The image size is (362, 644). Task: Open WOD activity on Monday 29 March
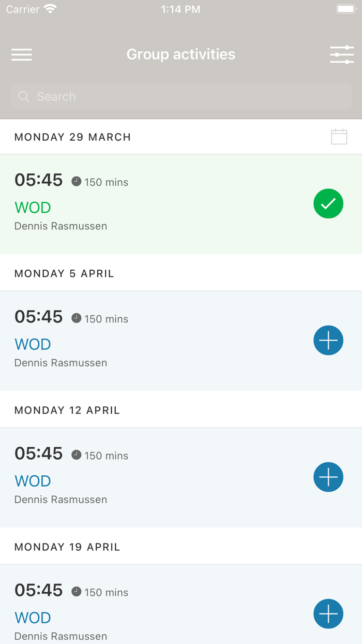click(x=33, y=208)
